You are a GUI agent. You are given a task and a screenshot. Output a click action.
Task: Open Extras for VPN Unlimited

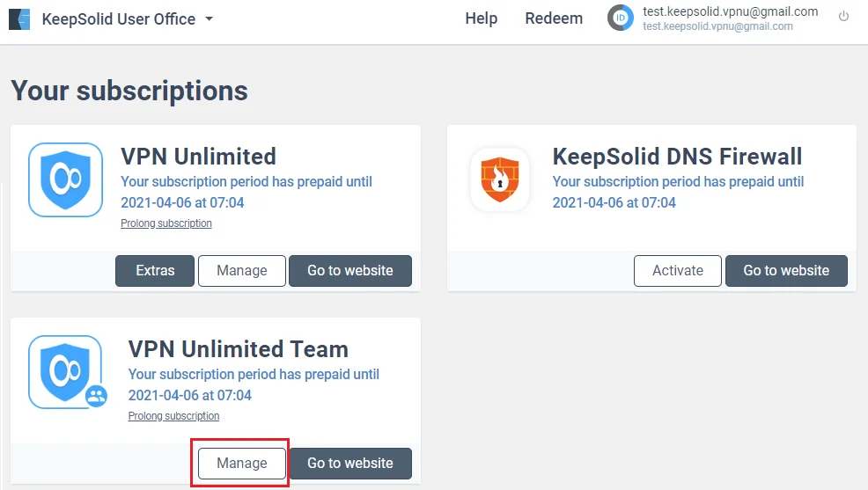coord(155,270)
